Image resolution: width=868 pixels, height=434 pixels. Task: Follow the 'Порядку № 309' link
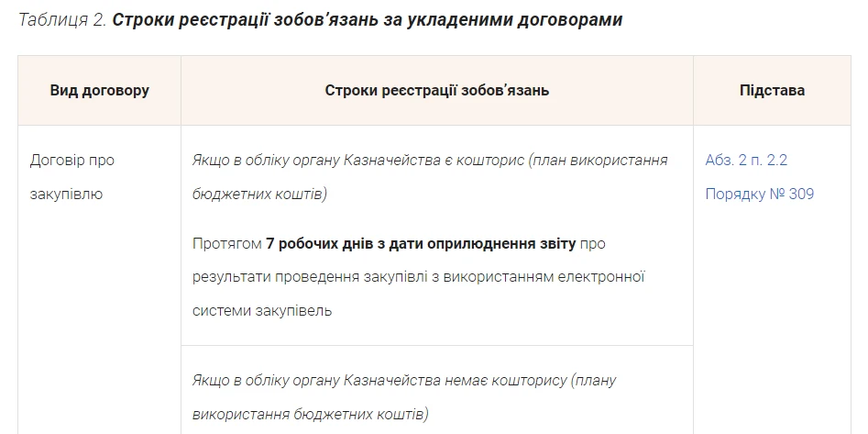point(759,194)
